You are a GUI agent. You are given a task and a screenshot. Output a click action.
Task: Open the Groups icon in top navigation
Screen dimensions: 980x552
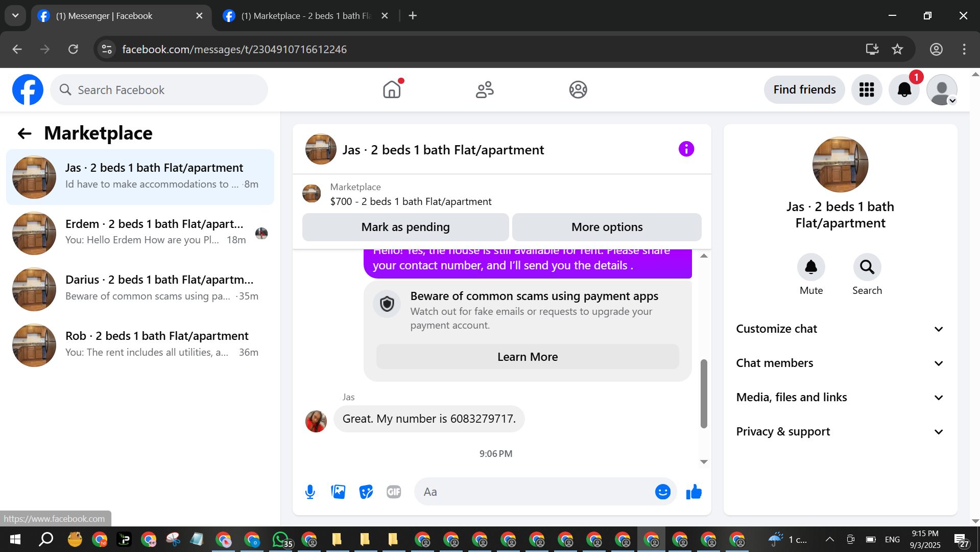pos(578,90)
